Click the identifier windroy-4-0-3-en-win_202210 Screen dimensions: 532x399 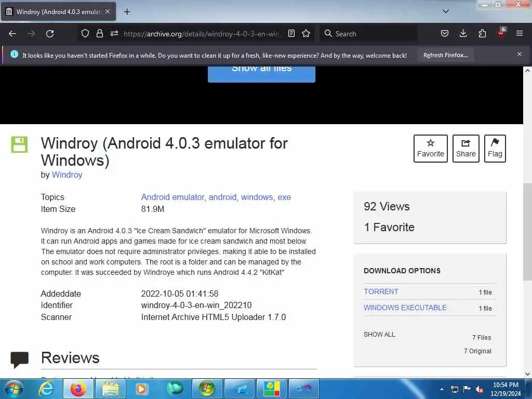(x=196, y=305)
